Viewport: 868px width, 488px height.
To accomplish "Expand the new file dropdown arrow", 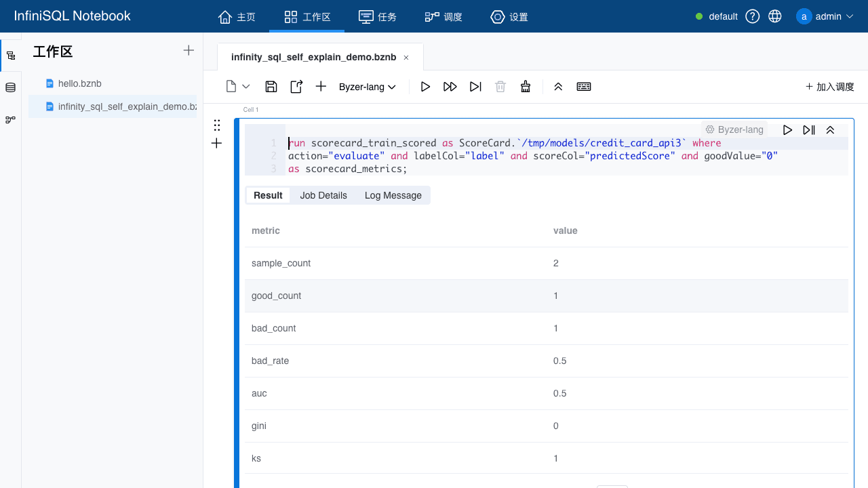I will pos(246,87).
